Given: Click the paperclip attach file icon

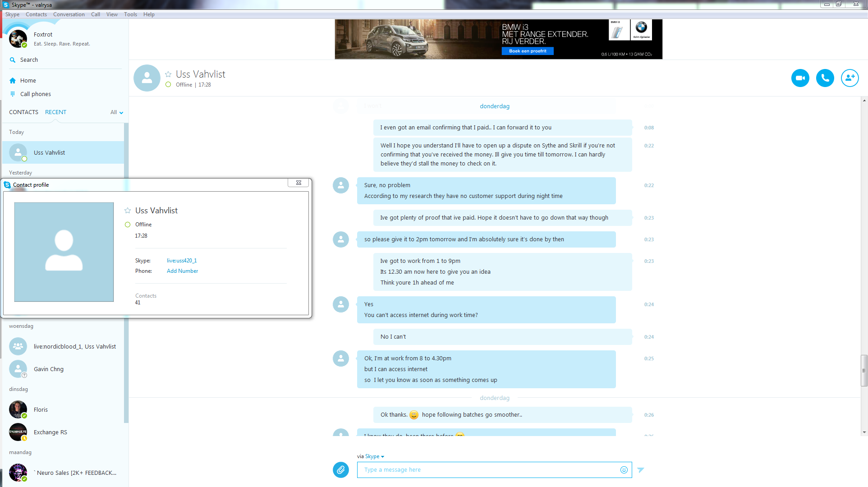Looking at the screenshot, I should [x=341, y=470].
